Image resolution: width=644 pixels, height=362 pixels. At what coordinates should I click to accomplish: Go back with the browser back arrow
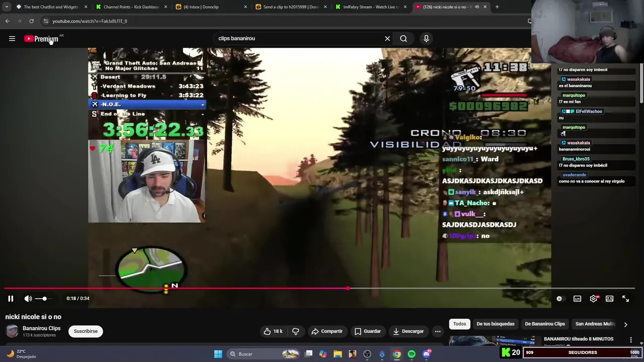[7, 21]
